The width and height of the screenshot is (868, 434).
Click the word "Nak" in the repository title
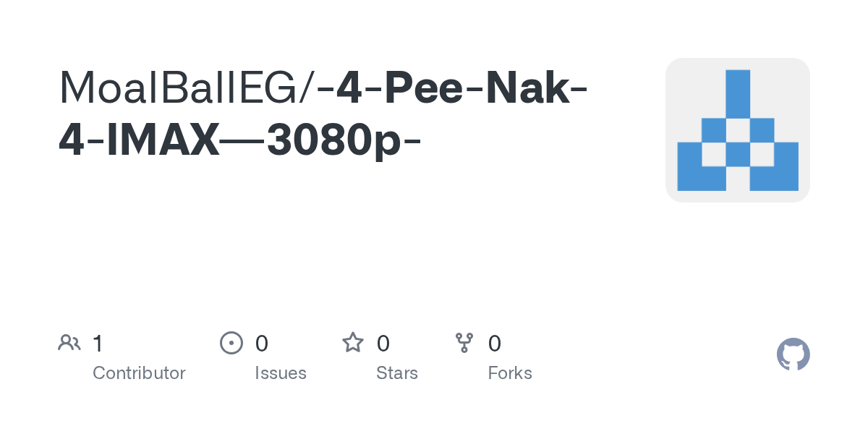click(x=527, y=87)
